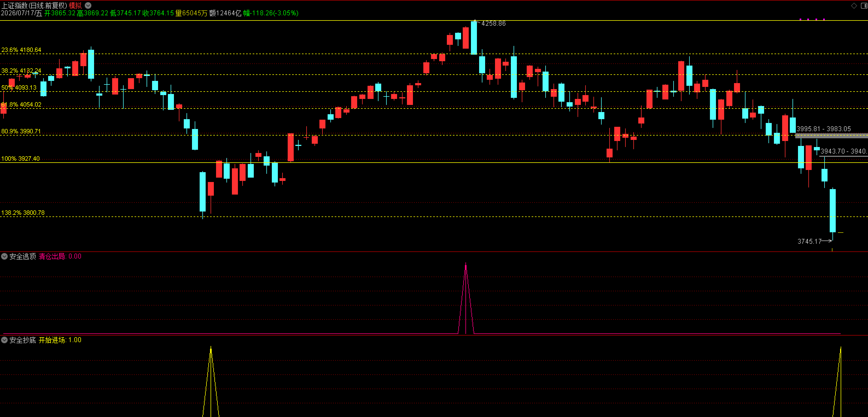The image size is (868, 417).
Task: Select the 138.2% 3800.78 Fibonacci level label
Action: pos(23,213)
